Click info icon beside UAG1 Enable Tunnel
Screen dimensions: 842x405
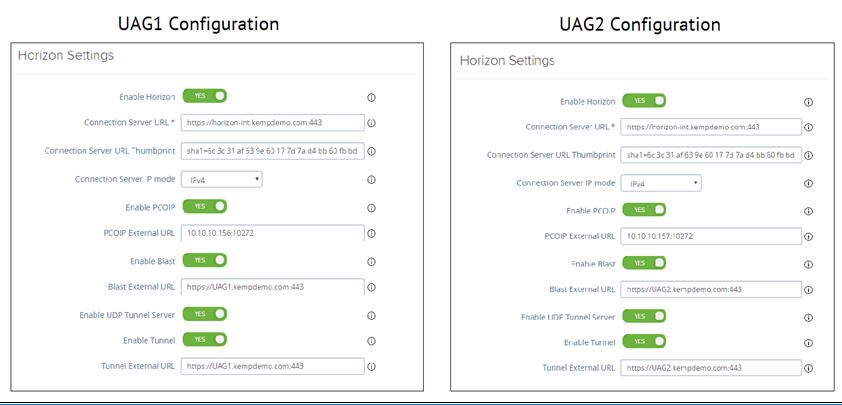[371, 341]
